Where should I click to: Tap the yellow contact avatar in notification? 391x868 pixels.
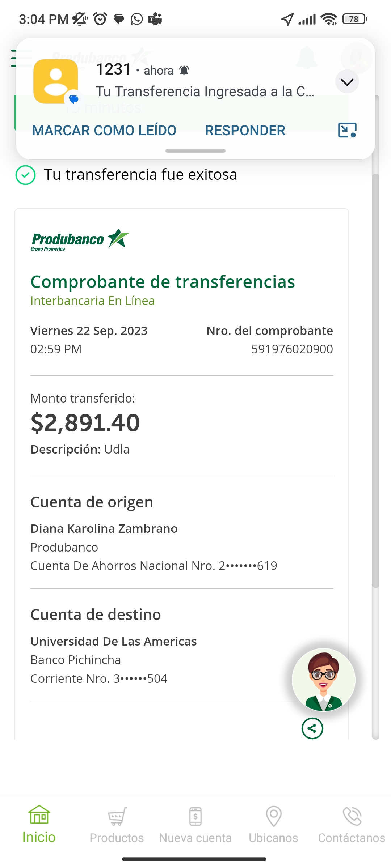click(56, 81)
